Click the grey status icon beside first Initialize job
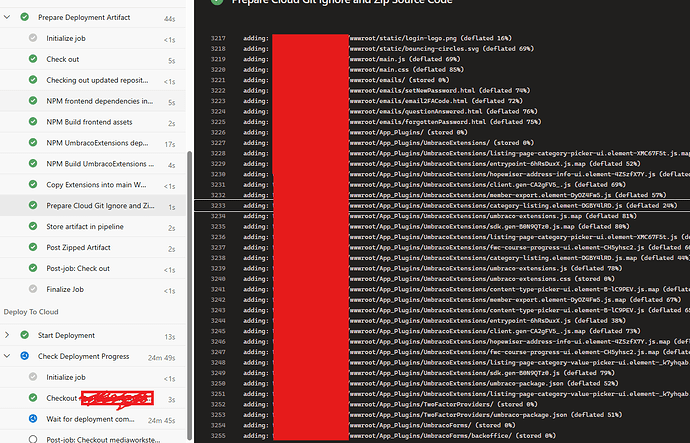The image size is (690, 443). 33,38
